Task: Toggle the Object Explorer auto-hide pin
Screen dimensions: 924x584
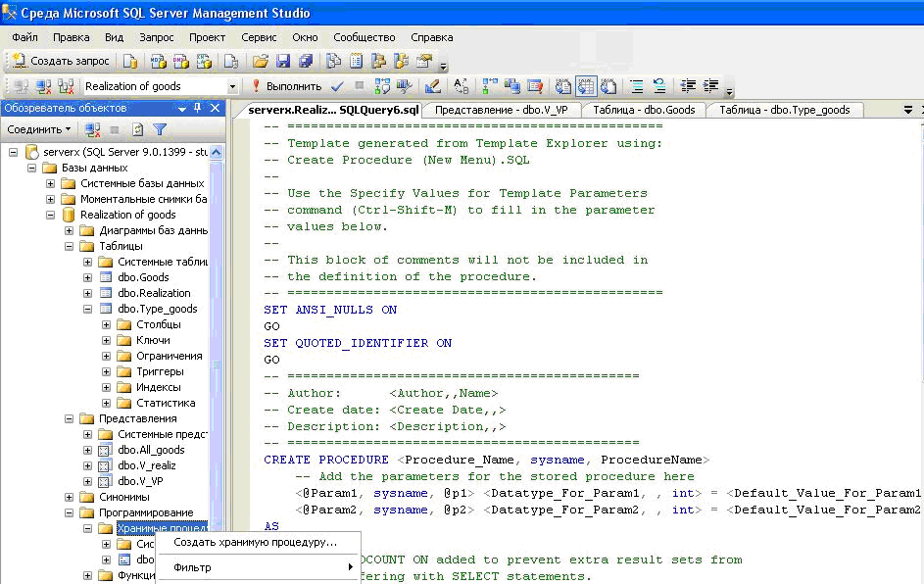Action: point(197,108)
